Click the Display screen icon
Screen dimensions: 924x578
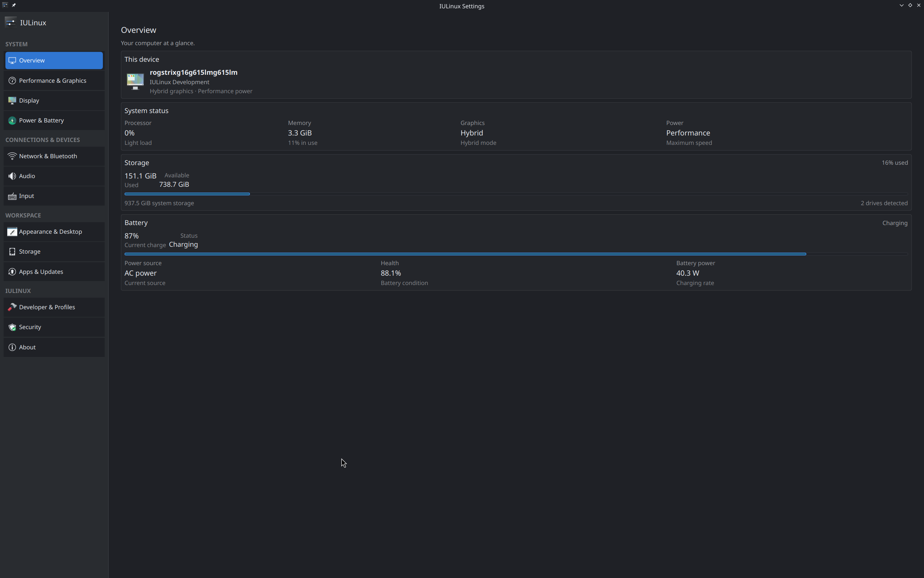[x=12, y=100]
